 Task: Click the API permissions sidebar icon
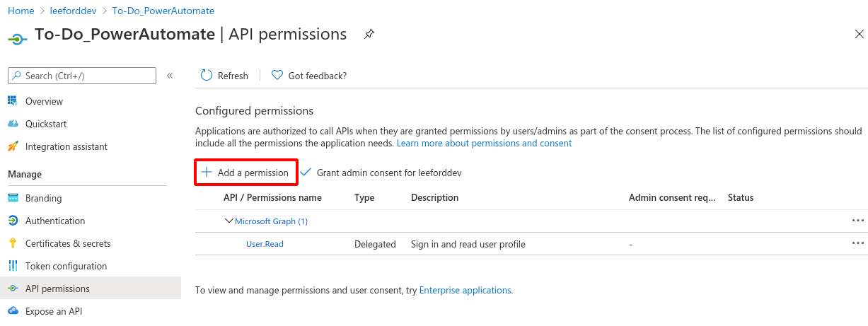tap(13, 289)
